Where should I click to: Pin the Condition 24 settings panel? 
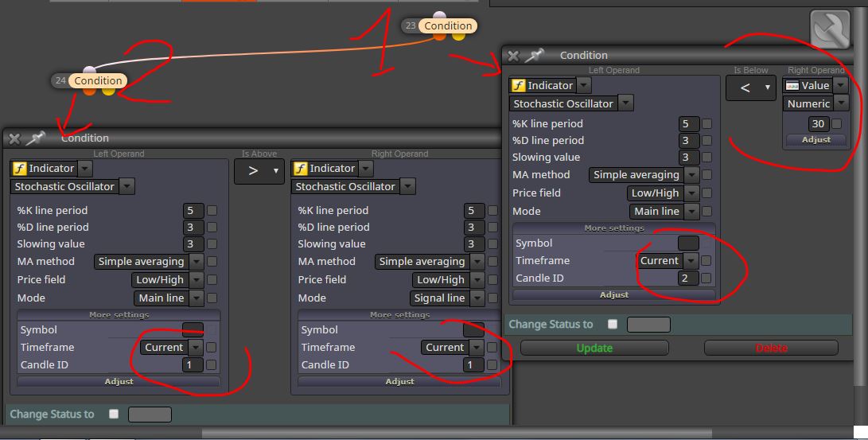36,138
